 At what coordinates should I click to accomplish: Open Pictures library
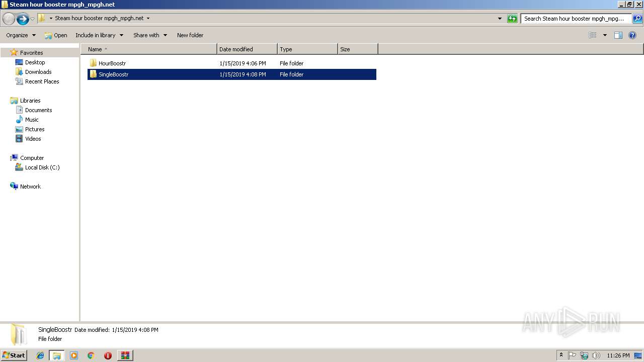[x=35, y=129]
